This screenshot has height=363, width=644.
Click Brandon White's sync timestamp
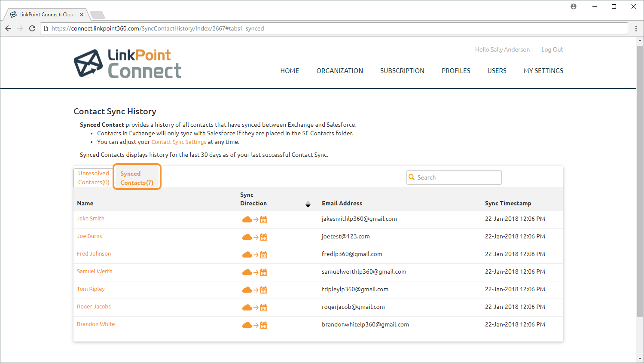(x=515, y=324)
